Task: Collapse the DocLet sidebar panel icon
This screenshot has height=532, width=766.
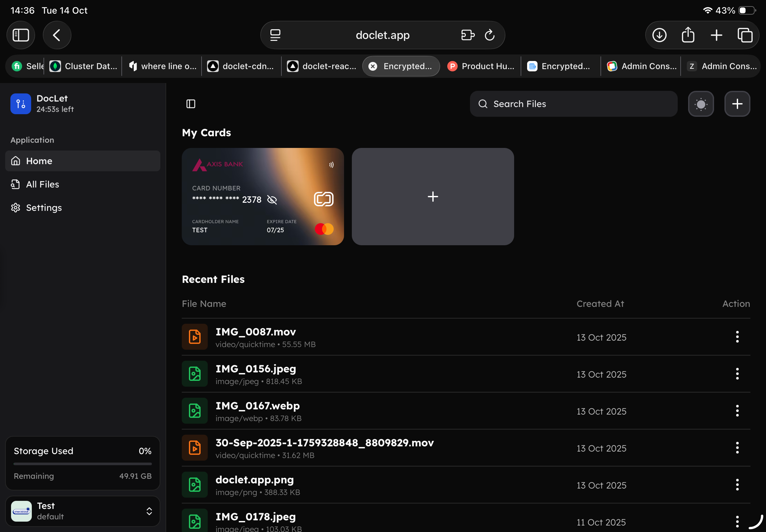Action: click(191, 104)
